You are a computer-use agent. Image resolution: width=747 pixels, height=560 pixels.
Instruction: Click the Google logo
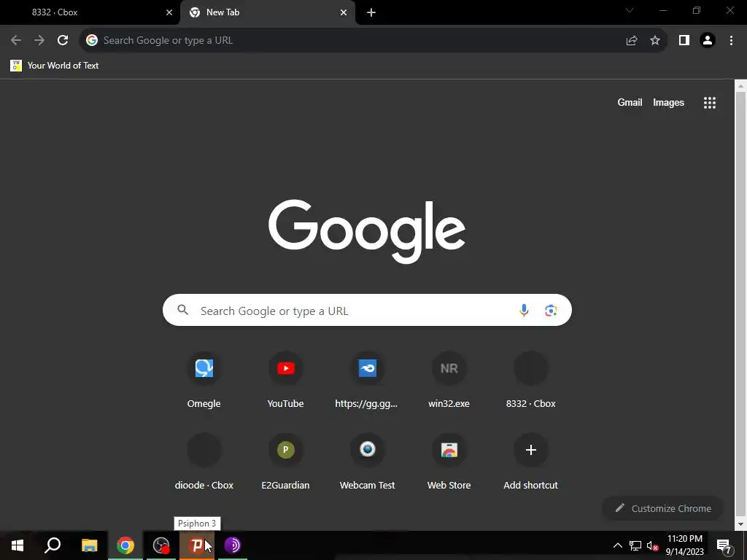click(x=367, y=231)
